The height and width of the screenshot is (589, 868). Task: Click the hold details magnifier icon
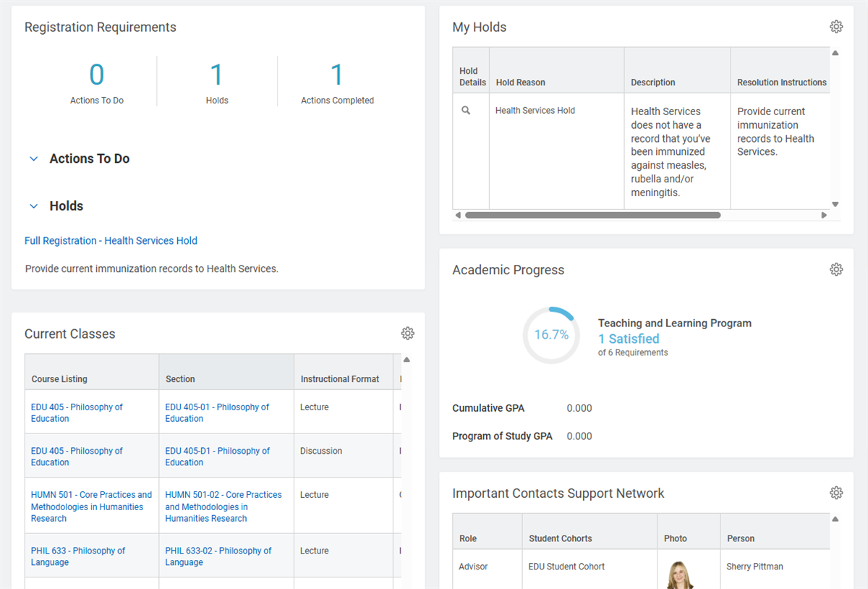tap(466, 111)
